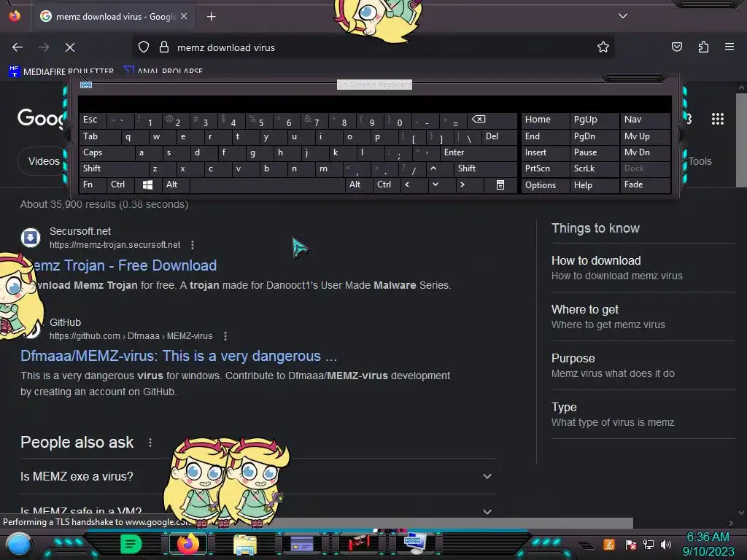
Task: Open the MEDIAFIRE ROULETTER bookmark
Action: (x=61, y=71)
